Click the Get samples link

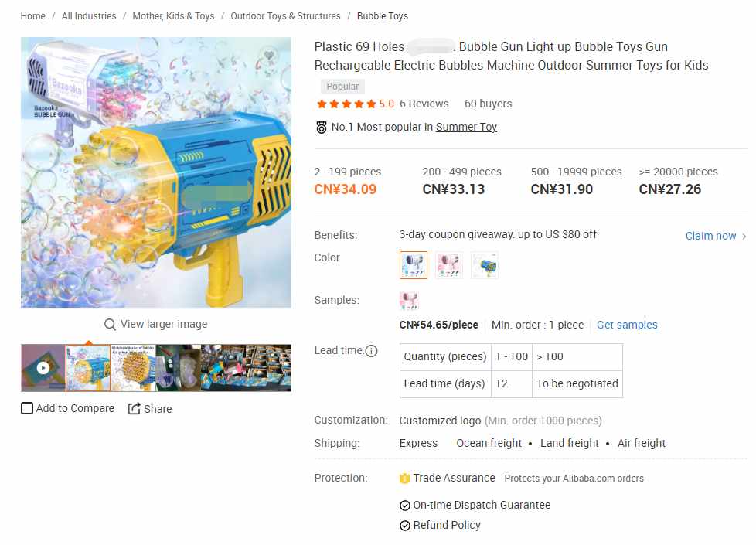pyautogui.click(x=627, y=325)
